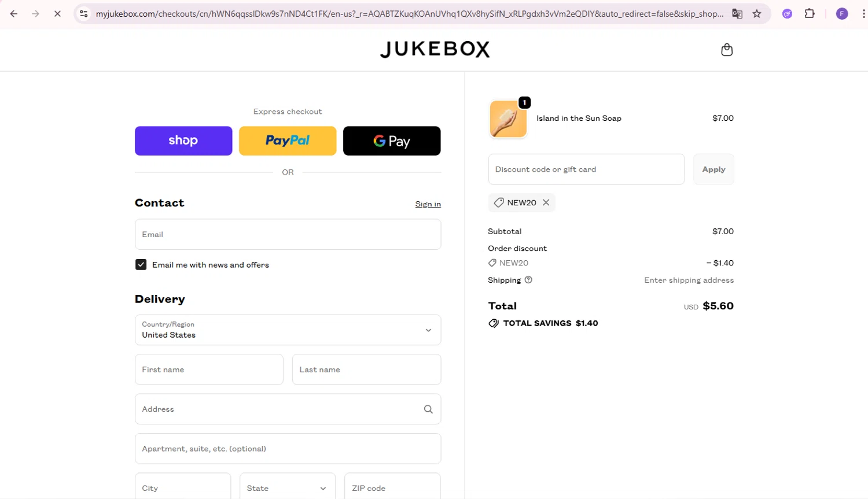Uncheck Email me with news and offers
This screenshot has width=868, height=499.
point(141,265)
